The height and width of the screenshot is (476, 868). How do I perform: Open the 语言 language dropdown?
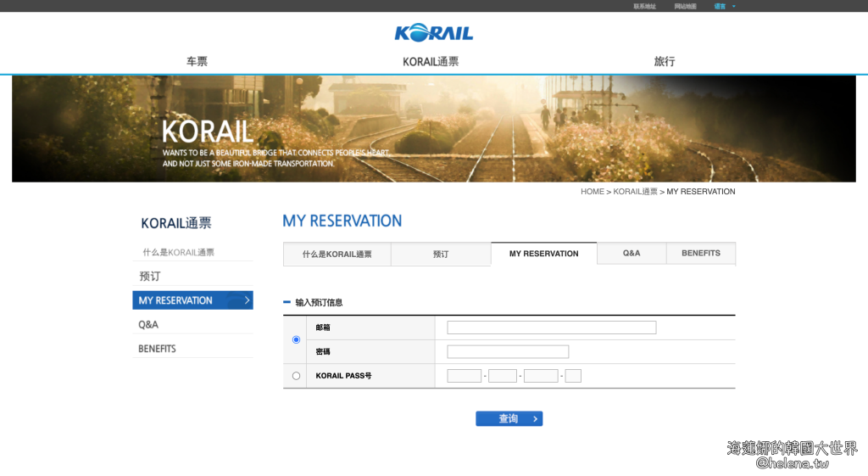721,6
